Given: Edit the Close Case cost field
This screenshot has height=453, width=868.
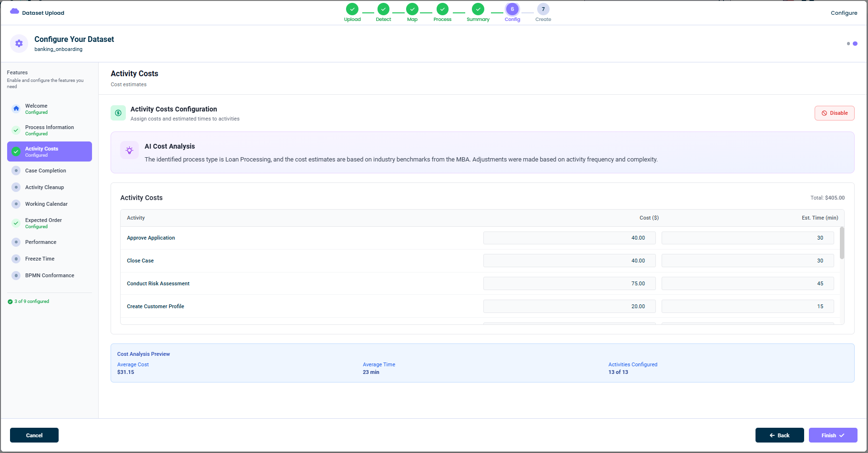Looking at the screenshot, I should click(569, 261).
